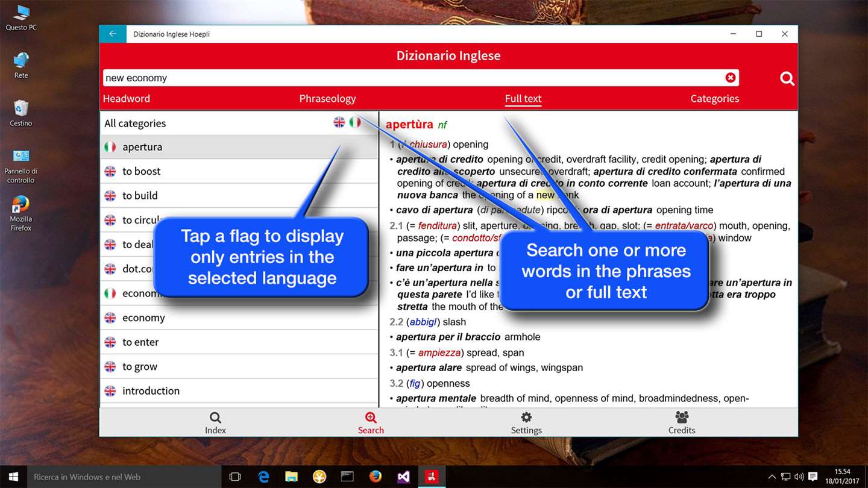868x488 pixels.
Task: Open the 'to boost' entry
Action: pos(239,171)
